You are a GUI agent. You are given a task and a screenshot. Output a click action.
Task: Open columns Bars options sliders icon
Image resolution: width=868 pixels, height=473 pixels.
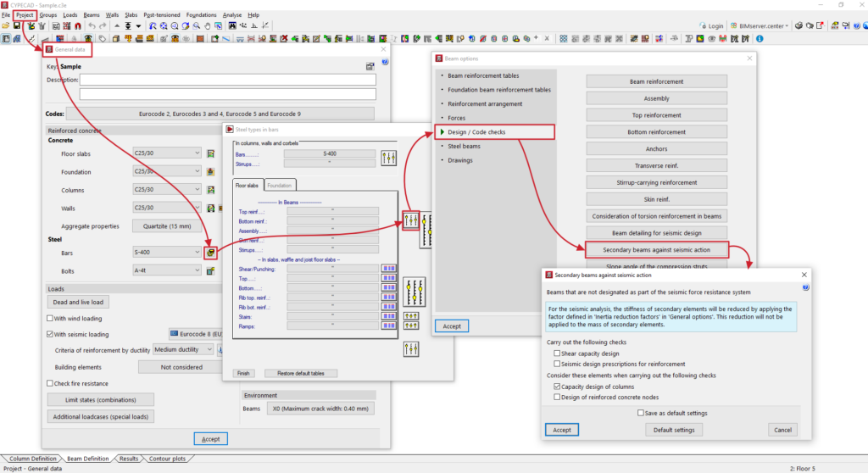pyautogui.click(x=388, y=158)
